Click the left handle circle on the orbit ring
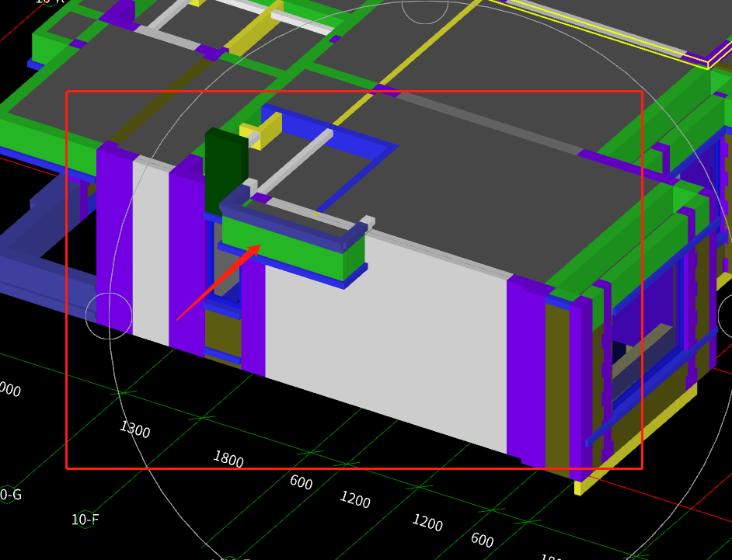 pos(110,316)
